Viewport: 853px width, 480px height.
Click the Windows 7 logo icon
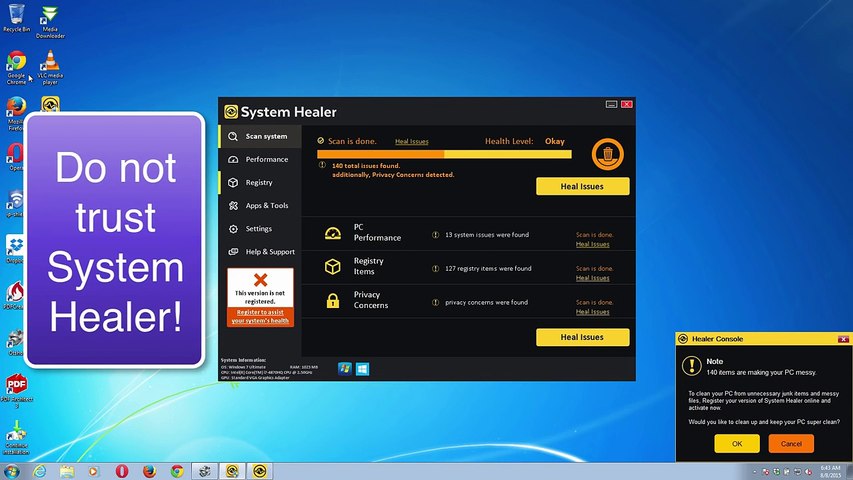coord(344,369)
